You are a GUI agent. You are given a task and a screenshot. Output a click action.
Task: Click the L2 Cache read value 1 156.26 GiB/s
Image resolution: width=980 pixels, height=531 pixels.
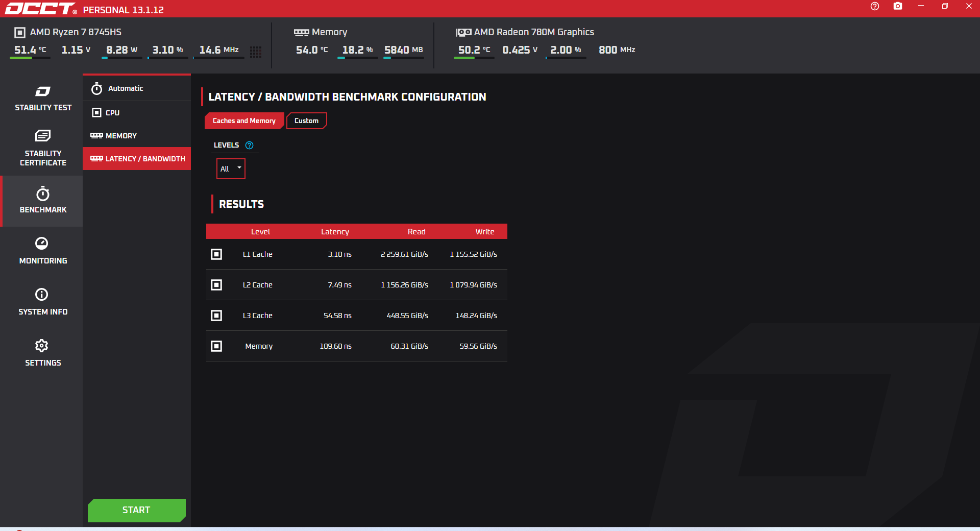pos(404,285)
